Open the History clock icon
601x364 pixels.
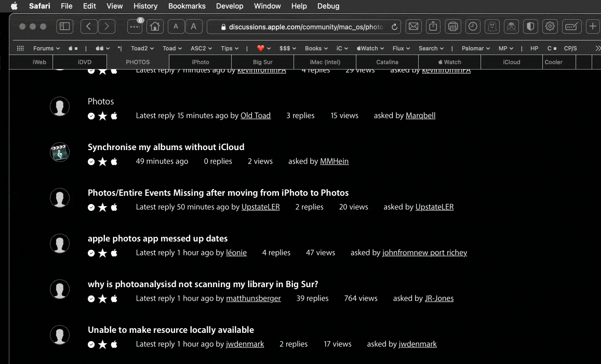click(x=473, y=26)
